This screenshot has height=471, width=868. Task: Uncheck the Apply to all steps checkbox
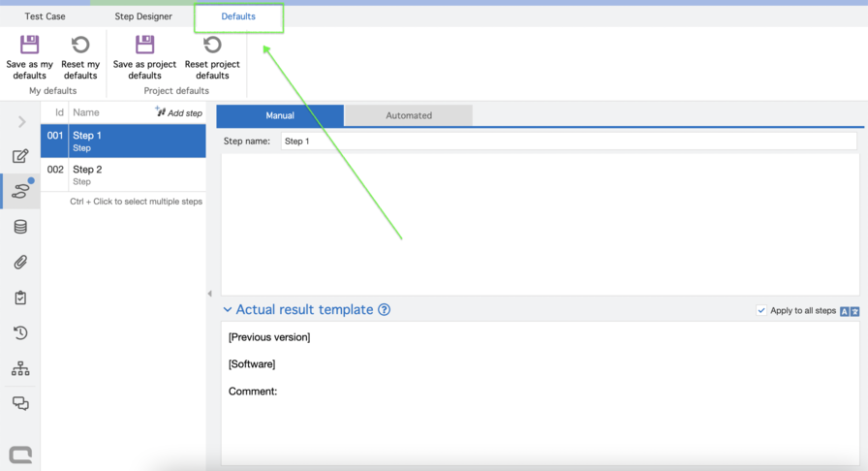pyautogui.click(x=761, y=311)
